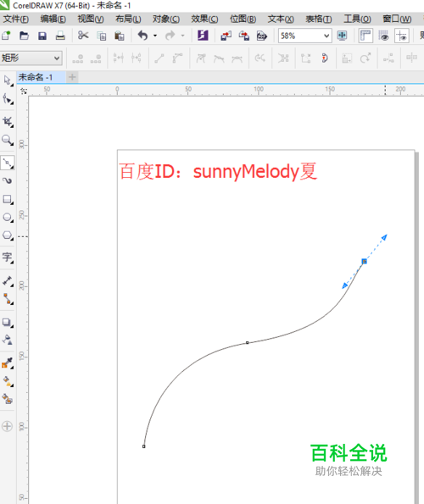The height and width of the screenshot is (504, 424).
Task: Select the Zoom magnifier tool
Action: point(8,140)
